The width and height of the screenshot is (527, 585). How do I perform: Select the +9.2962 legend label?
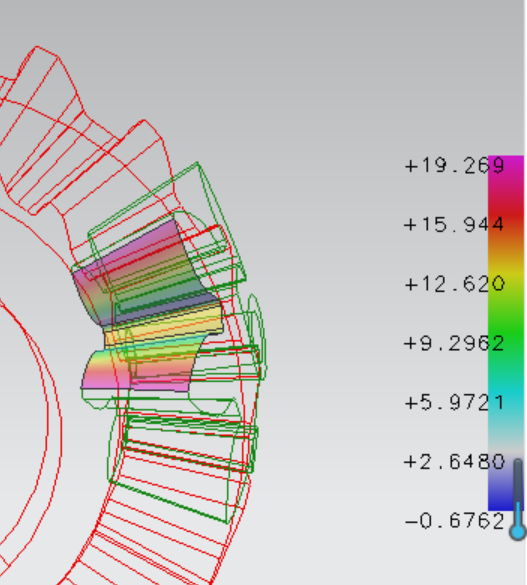pos(454,343)
